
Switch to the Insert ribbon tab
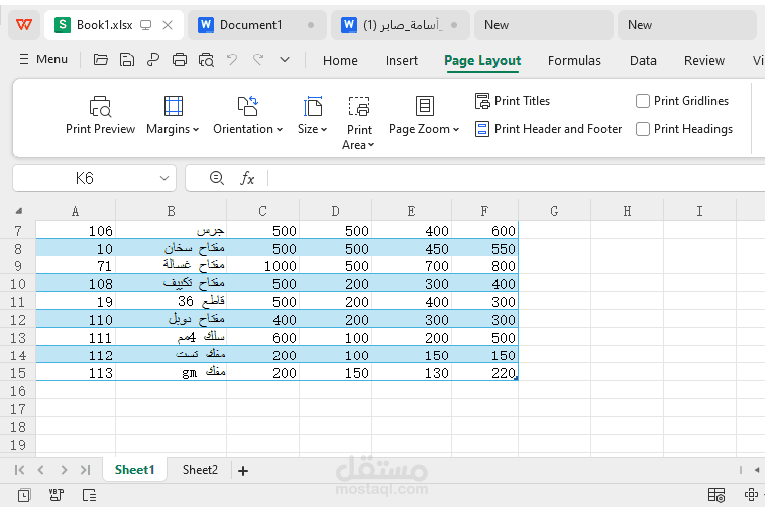point(402,61)
